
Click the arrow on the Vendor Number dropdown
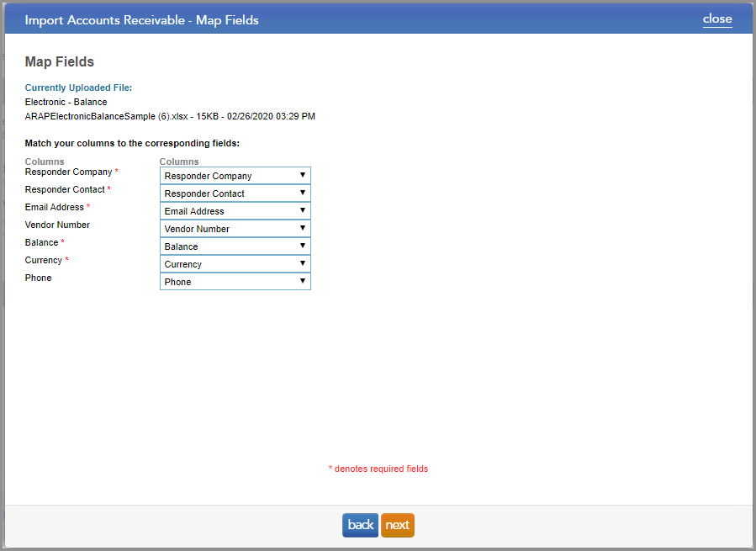[303, 228]
